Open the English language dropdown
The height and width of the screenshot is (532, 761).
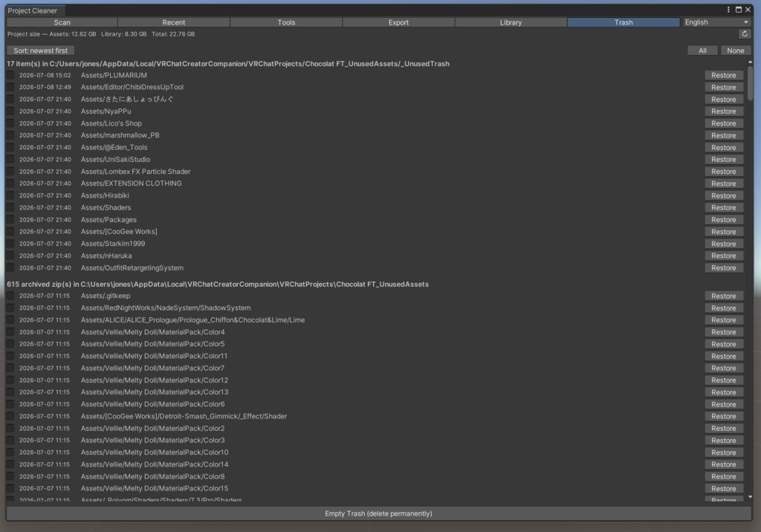(716, 22)
